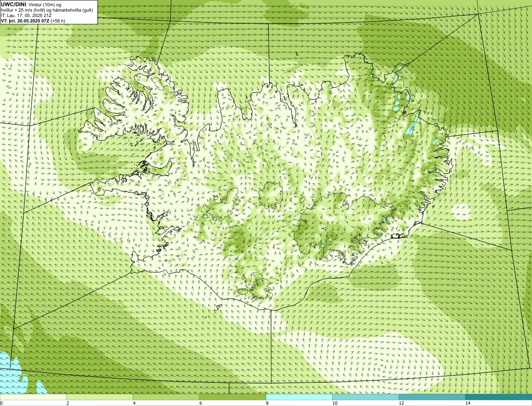Click the legend scale value "14"
The image size is (532, 406).
468,403
